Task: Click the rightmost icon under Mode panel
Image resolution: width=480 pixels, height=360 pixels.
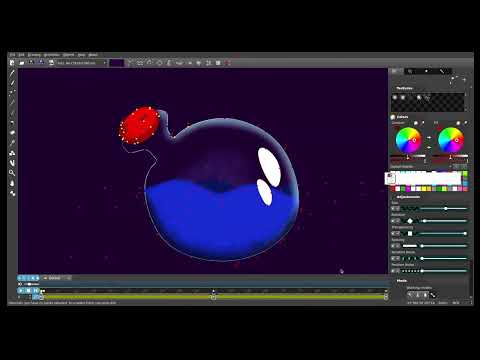Action: pos(433,295)
